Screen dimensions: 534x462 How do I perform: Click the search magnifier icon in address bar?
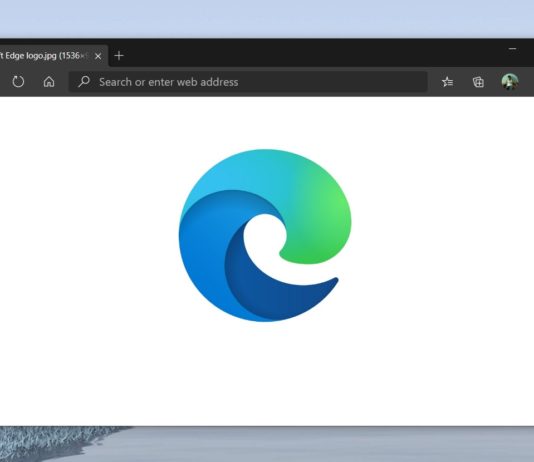[x=84, y=81]
